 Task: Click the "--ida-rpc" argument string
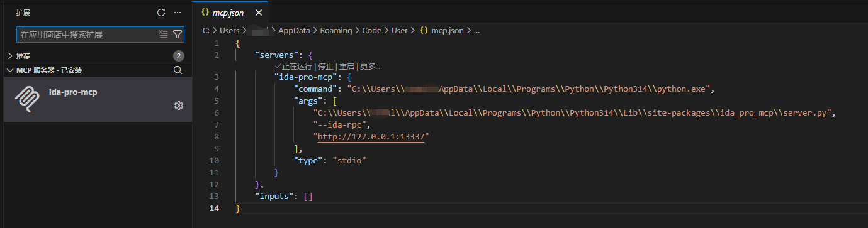coord(340,124)
